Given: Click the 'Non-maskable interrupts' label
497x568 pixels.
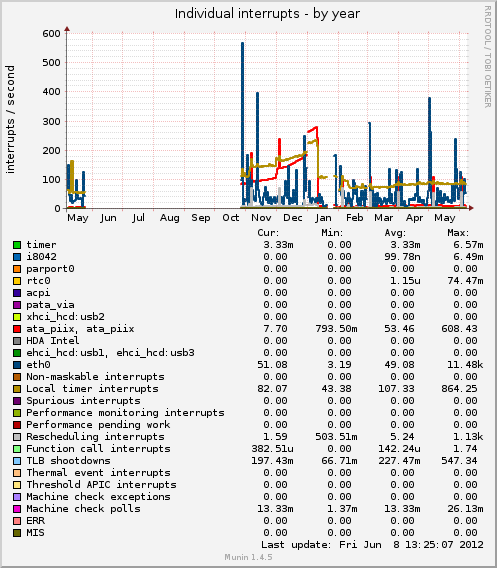Looking at the screenshot, I should (x=95, y=377).
